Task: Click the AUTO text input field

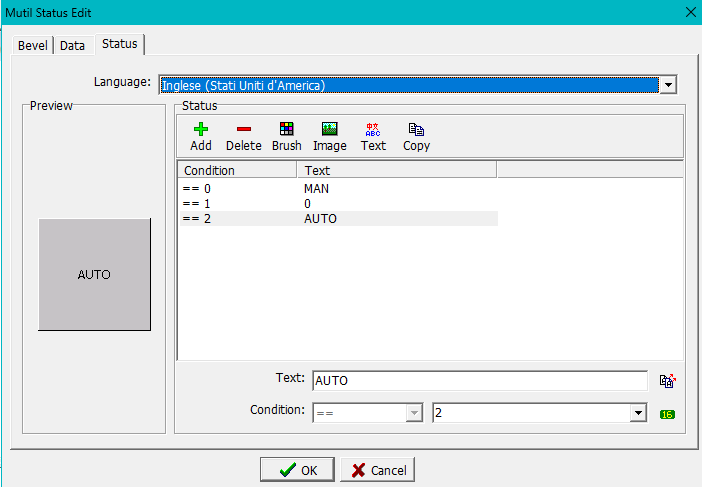Action: click(479, 381)
